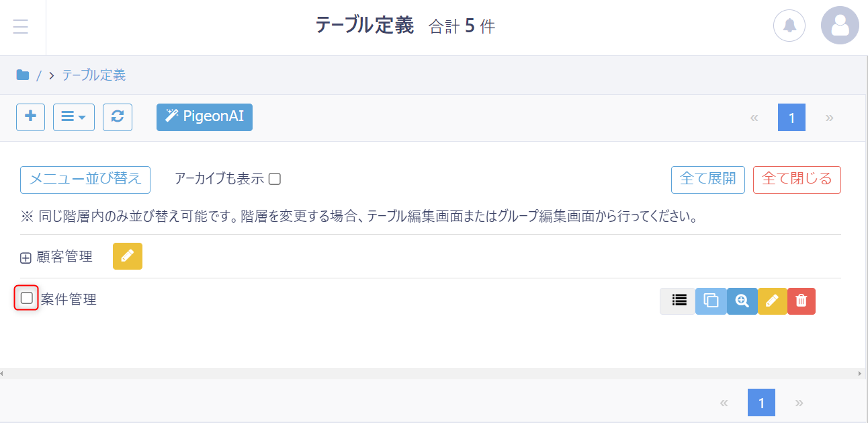868x423 pixels.
Task: Open the list menu dropdown in the toolbar
Action: [x=74, y=117]
